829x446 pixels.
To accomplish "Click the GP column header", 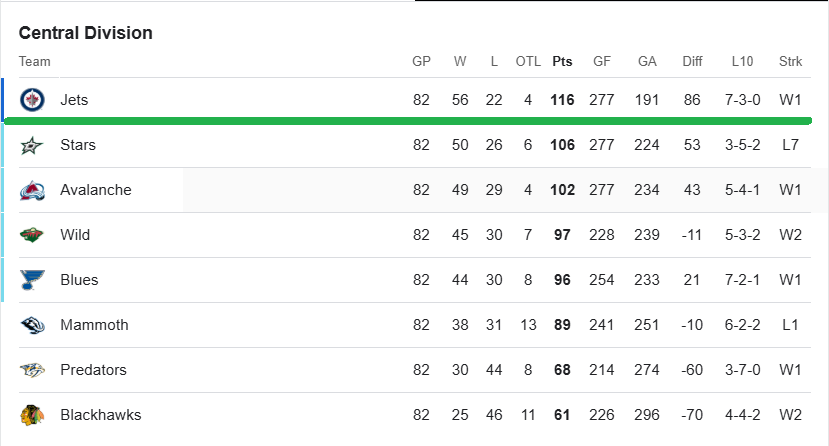I will tap(421, 61).
